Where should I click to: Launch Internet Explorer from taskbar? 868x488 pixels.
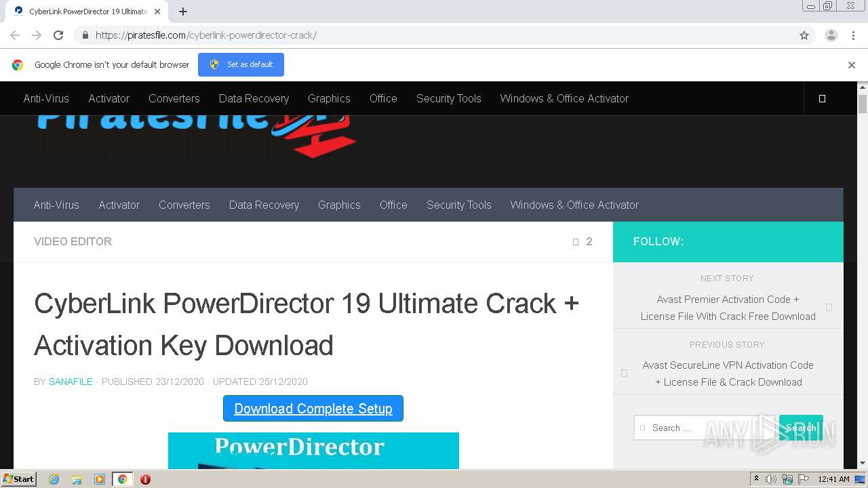[x=54, y=479]
